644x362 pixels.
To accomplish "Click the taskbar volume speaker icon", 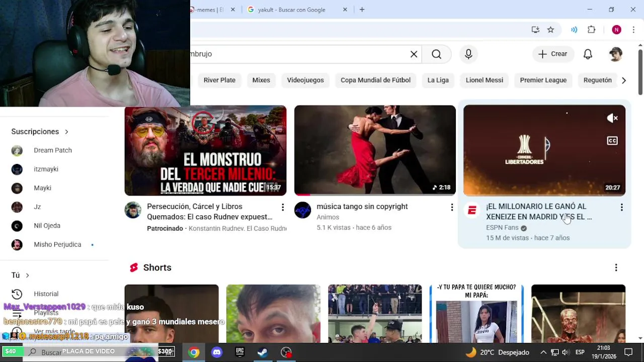I will (x=566, y=352).
